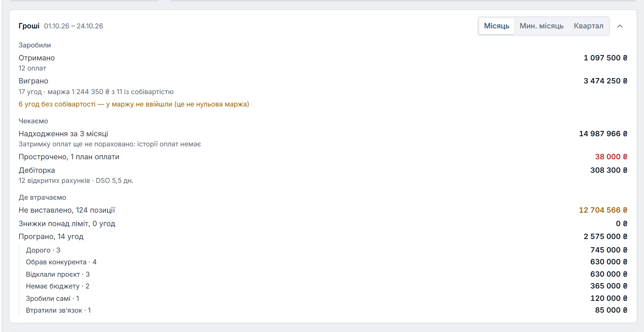Viewport: 644px width, 332px height.
Task: Click the 365 000 ₴ amount
Action: click(609, 286)
